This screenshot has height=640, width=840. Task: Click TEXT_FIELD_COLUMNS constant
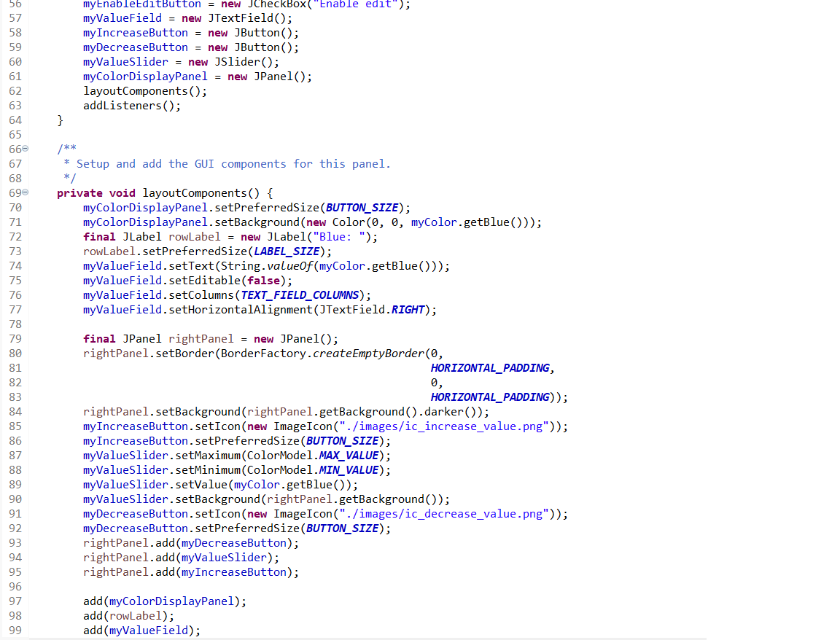[x=300, y=295]
